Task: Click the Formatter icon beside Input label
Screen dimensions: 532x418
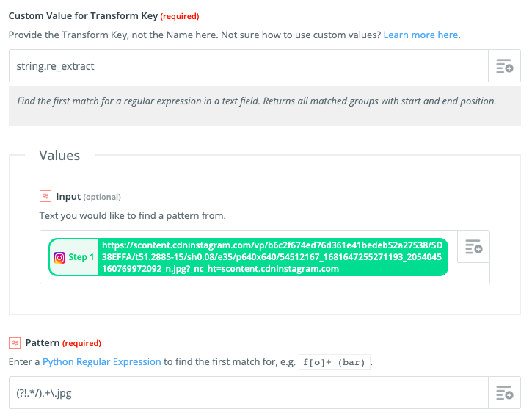Action: pyautogui.click(x=45, y=196)
